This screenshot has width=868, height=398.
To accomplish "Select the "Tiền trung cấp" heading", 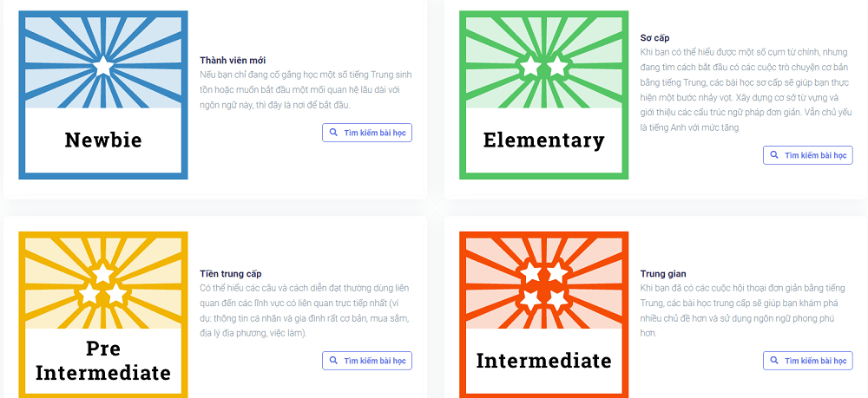I will [231, 273].
